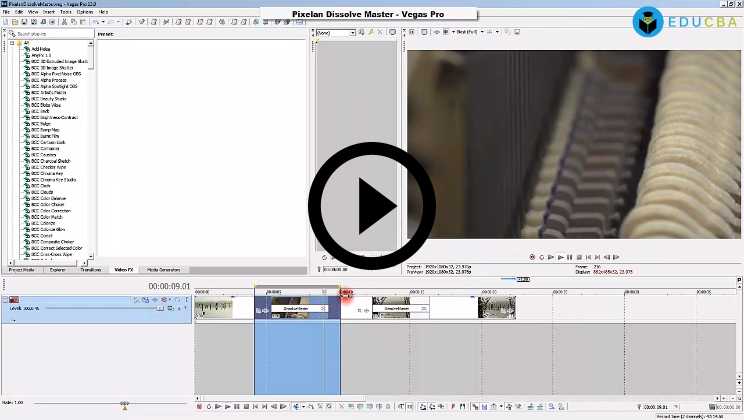Collapse the All effects tree folder

click(13, 43)
